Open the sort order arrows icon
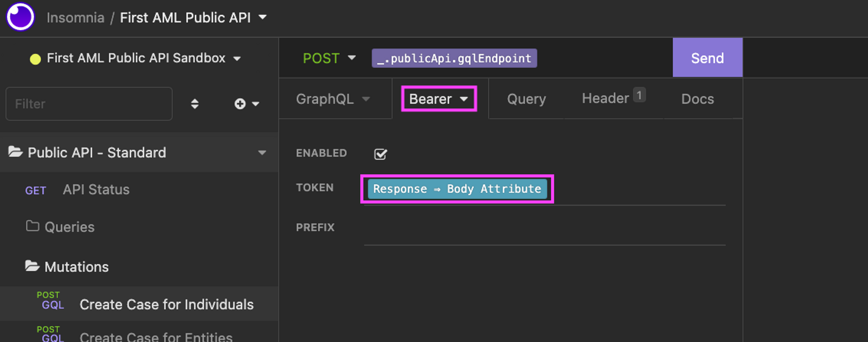This screenshot has height=342, width=868. point(195,104)
